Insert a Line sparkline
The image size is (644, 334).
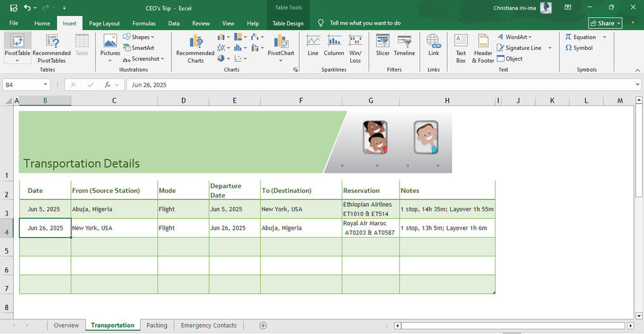313,45
